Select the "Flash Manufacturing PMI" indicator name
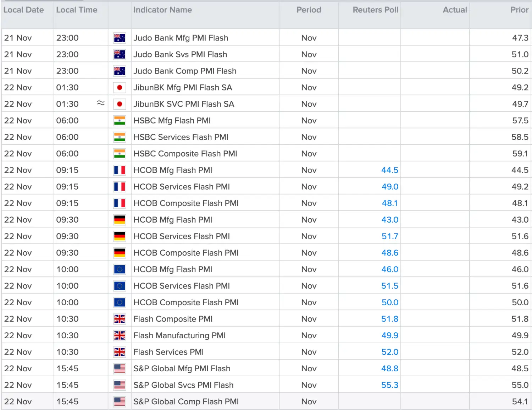This screenshot has width=532, height=410. (179, 335)
